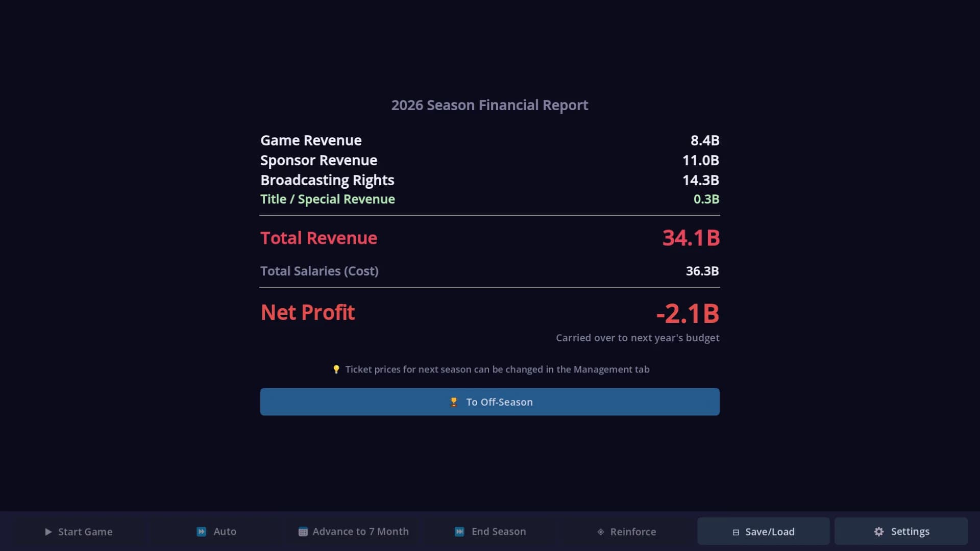Click the disk icon on Save/Load
Viewport: 980px width, 551px height.
click(x=736, y=532)
